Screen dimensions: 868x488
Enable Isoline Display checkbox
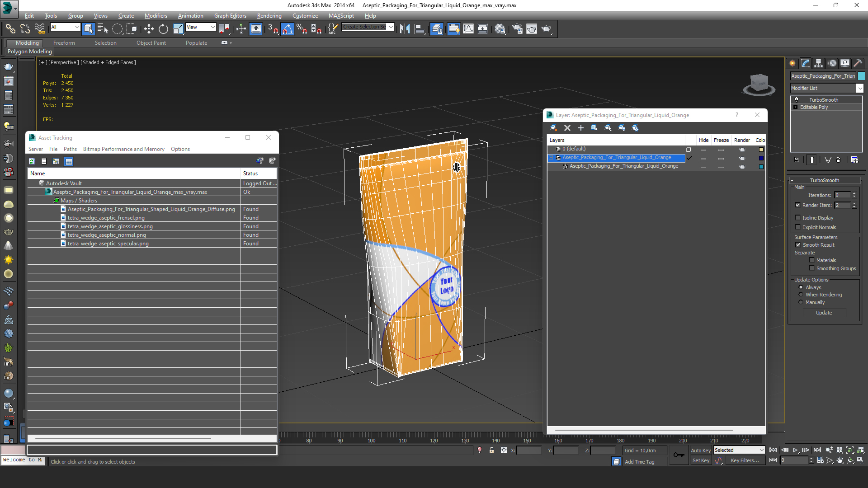tap(798, 218)
